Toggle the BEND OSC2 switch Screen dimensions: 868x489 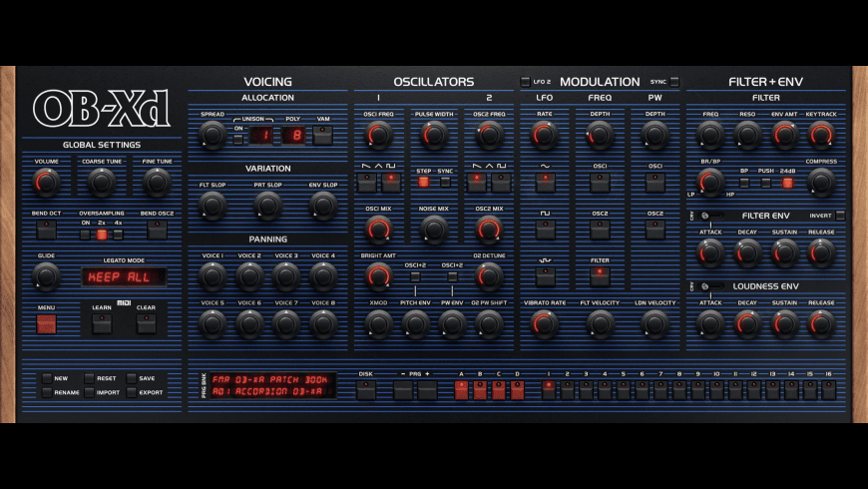click(x=158, y=230)
